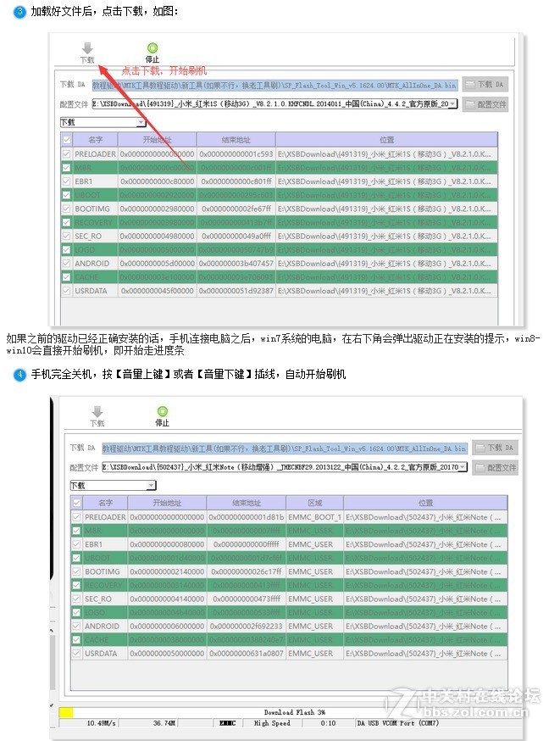The image size is (560, 741).
Task: Toggle the ANDROID checkbox starting 0x0000000006000000
Action: [x=76, y=627]
